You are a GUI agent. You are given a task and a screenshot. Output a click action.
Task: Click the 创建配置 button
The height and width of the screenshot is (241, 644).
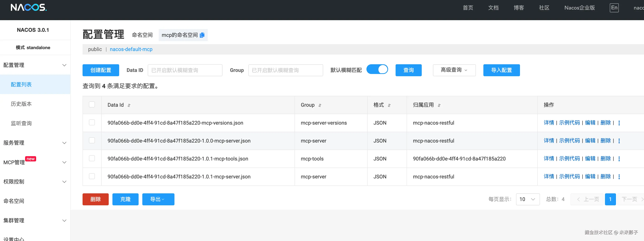tap(101, 70)
